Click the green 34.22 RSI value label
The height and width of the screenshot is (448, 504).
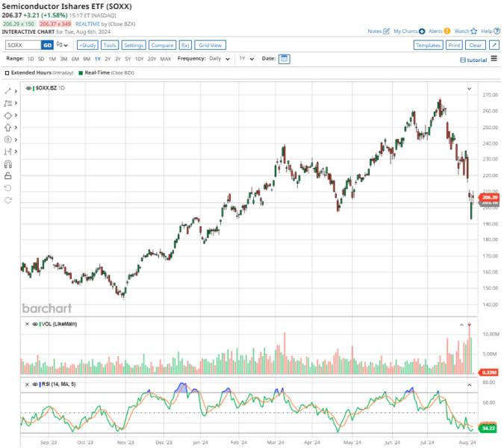(x=488, y=428)
